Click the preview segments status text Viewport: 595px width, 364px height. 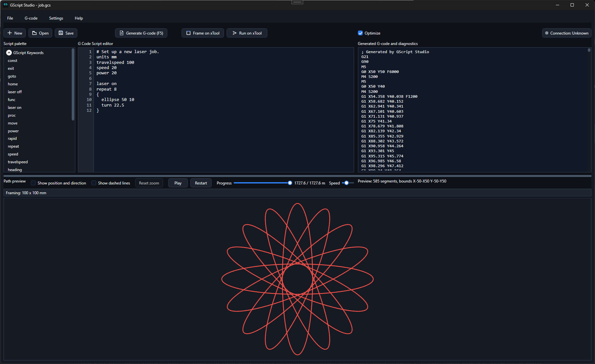click(402, 181)
